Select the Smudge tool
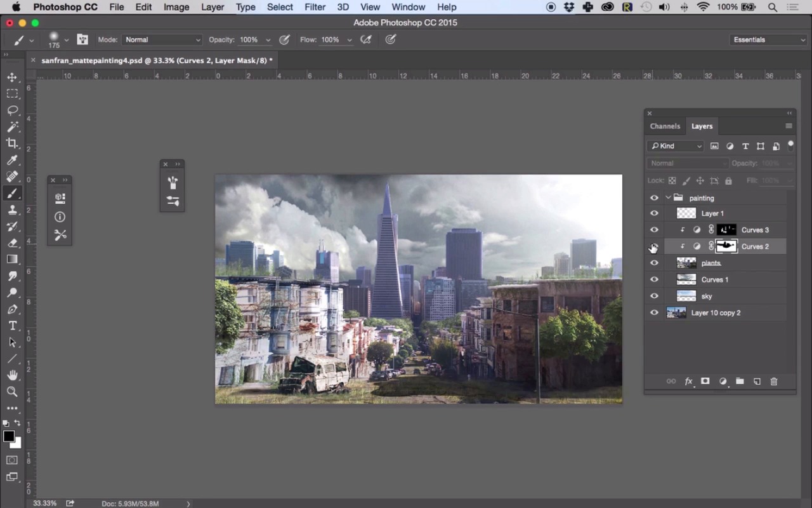This screenshot has width=812, height=508. tap(12, 276)
